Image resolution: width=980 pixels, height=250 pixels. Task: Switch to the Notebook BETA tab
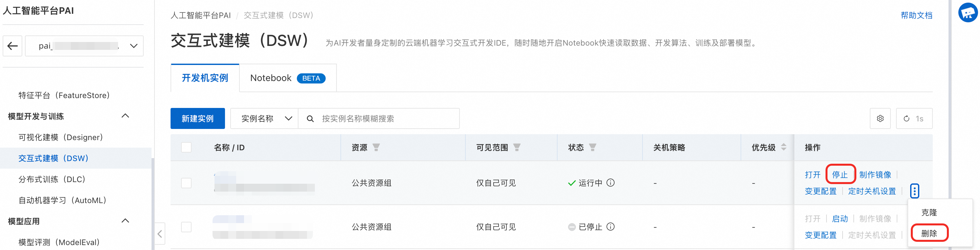pos(288,78)
